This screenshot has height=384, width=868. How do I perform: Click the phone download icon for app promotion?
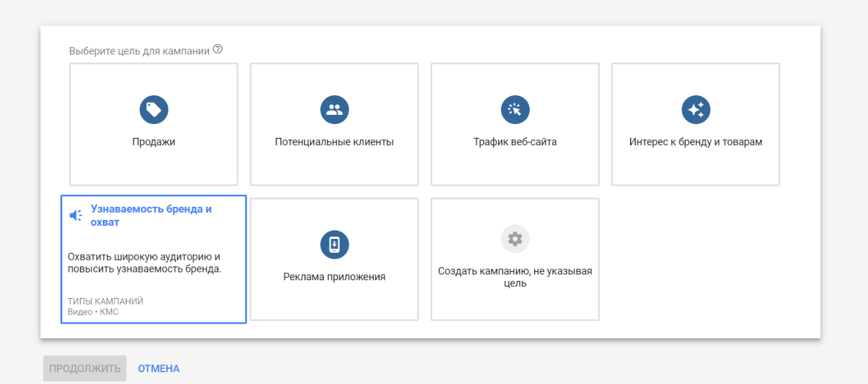coord(334,245)
